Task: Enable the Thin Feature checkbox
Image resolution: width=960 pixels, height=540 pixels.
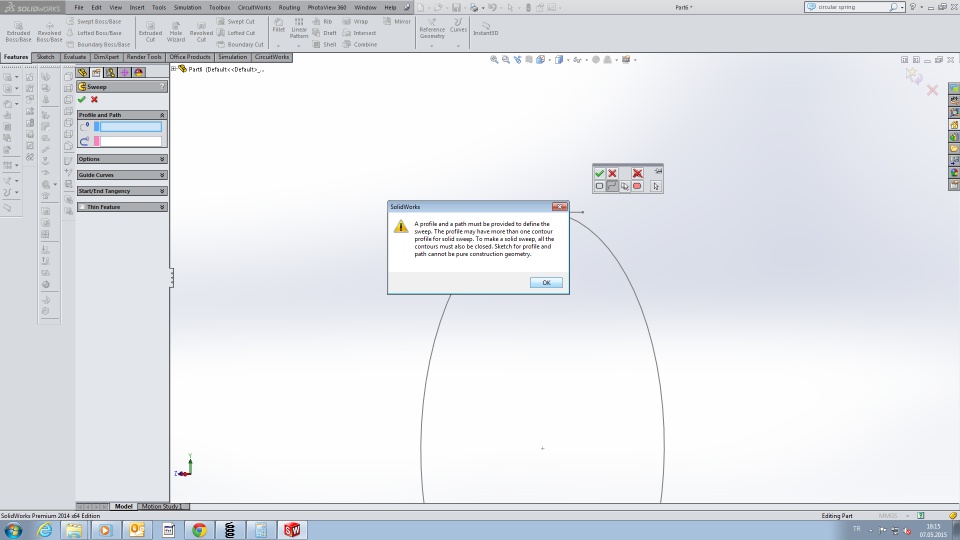Action: coord(82,207)
